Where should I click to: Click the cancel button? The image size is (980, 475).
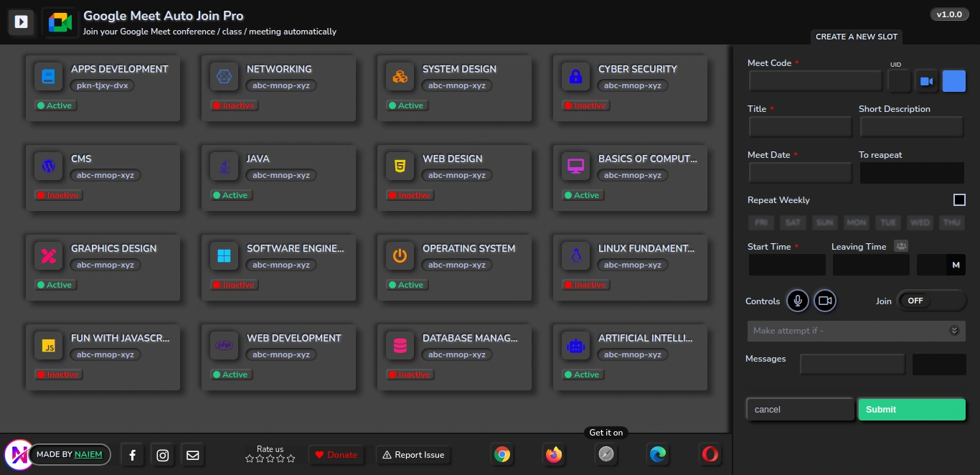coord(800,410)
